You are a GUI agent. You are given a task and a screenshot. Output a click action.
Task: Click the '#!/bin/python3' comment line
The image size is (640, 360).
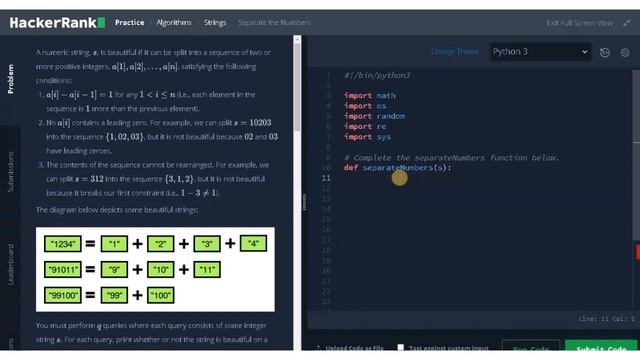pos(377,75)
